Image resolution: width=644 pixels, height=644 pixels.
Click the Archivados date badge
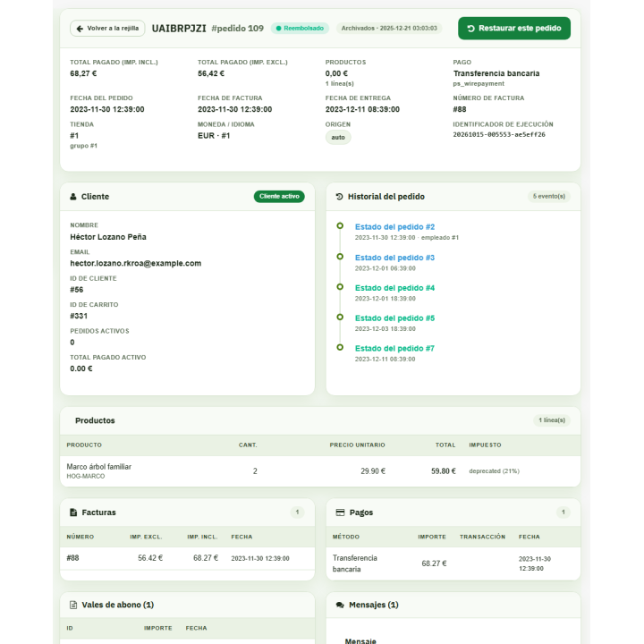tap(389, 29)
